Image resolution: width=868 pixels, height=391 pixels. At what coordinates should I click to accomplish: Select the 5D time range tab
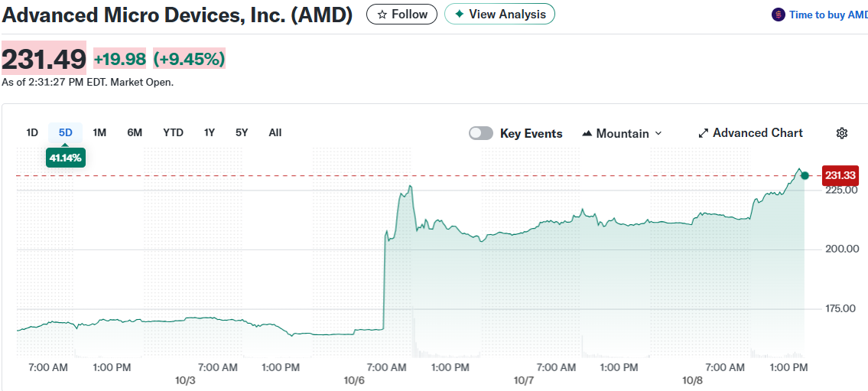[x=66, y=132]
